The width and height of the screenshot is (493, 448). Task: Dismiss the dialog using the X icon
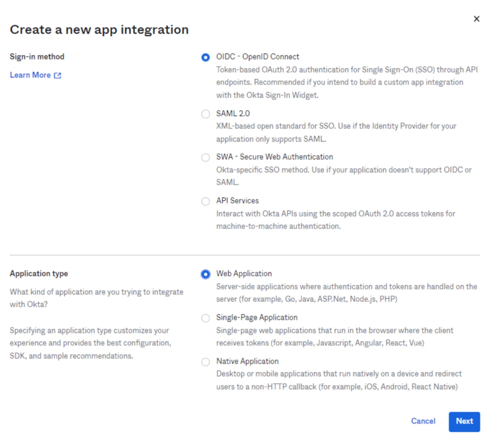click(477, 19)
